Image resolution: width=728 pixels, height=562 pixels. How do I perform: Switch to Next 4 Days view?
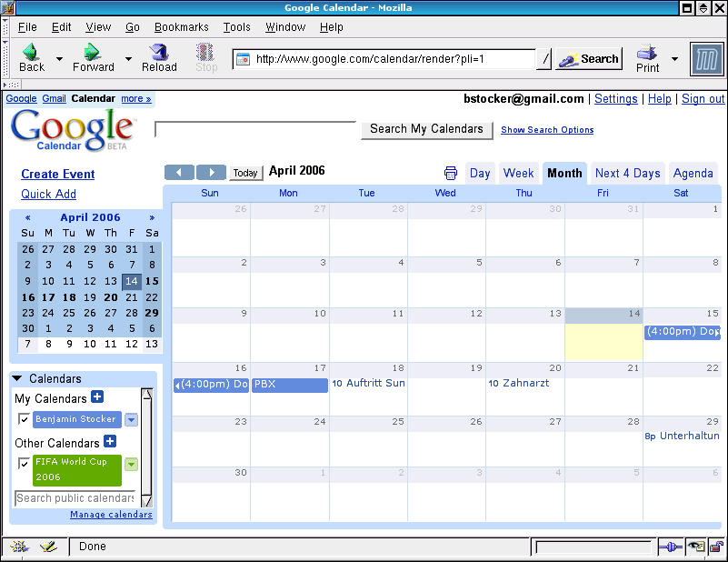pos(627,174)
